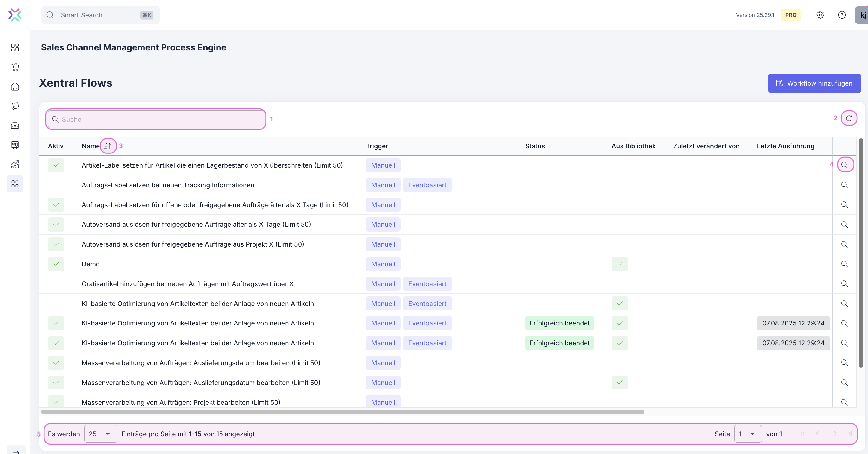
Task: Open warehouse icon in left sidebar
Action: (15, 86)
